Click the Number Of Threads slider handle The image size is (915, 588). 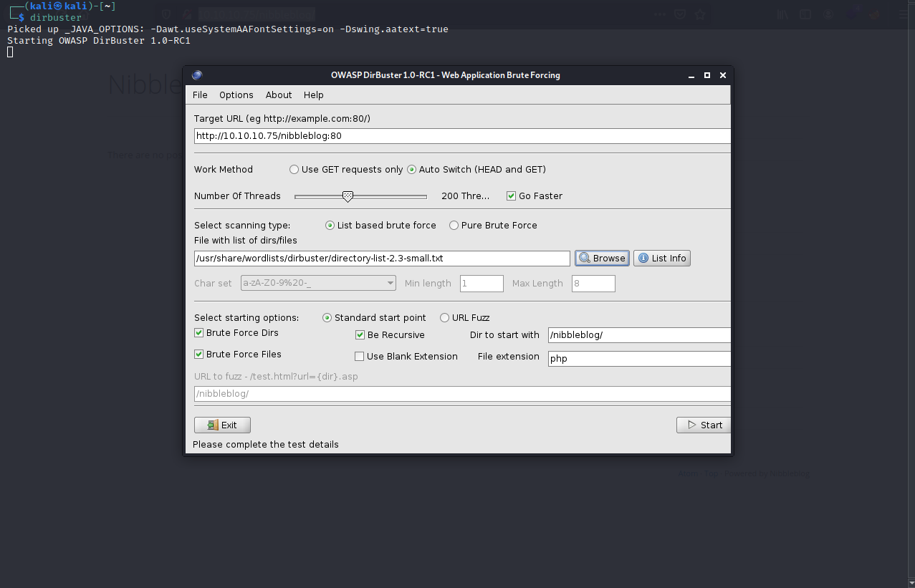pyautogui.click(x=348, y=196)
